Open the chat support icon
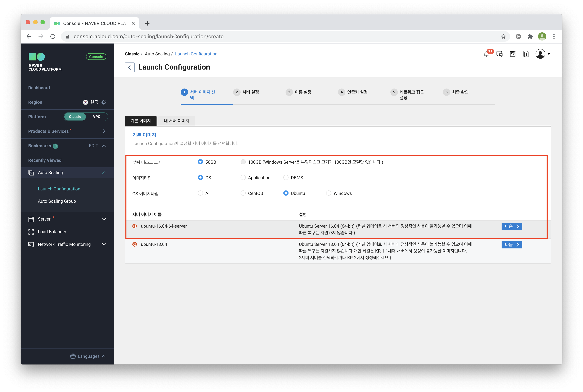Viewport: 583px width, 392px height. point(499,54)
